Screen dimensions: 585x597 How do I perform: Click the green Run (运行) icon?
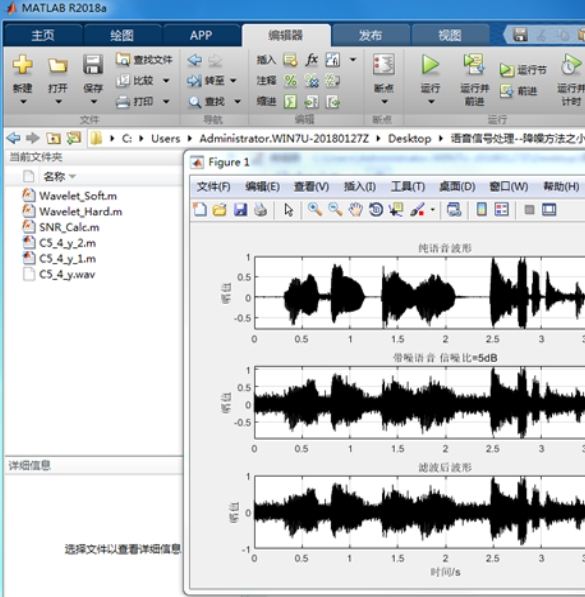tap(430, 64)
